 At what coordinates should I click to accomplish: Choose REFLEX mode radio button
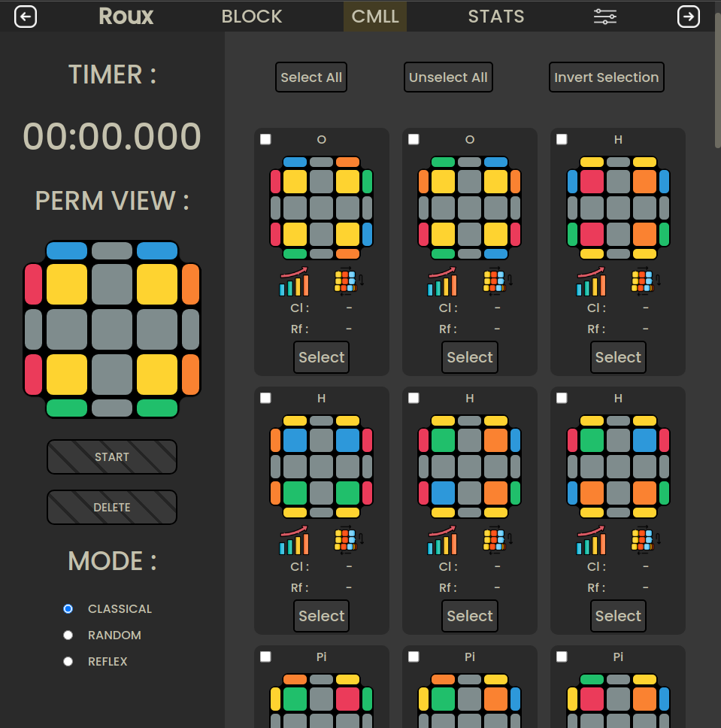[68, 662]
